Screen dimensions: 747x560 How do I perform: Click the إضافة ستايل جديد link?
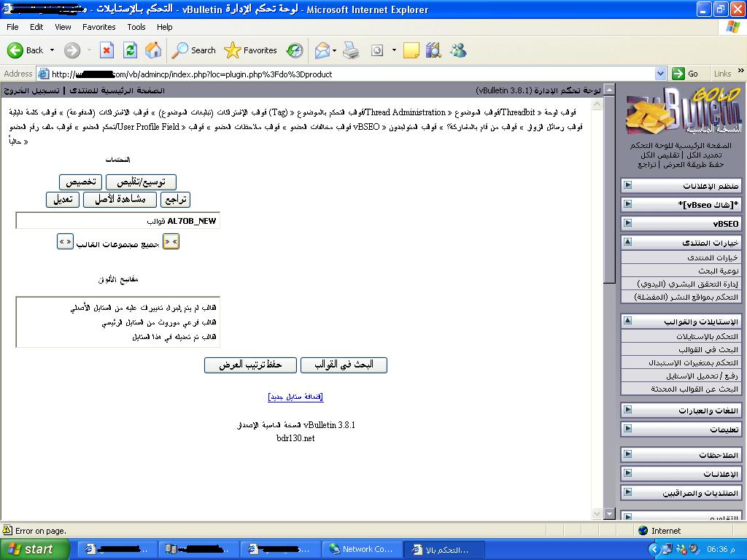point(295,397)
